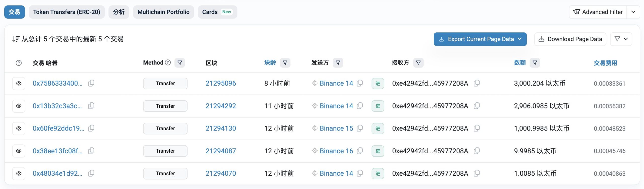Image resolution: width=644 pixels, height=189 pixels.
Task: Open block 21295096 link
Action: coord(221,83)
